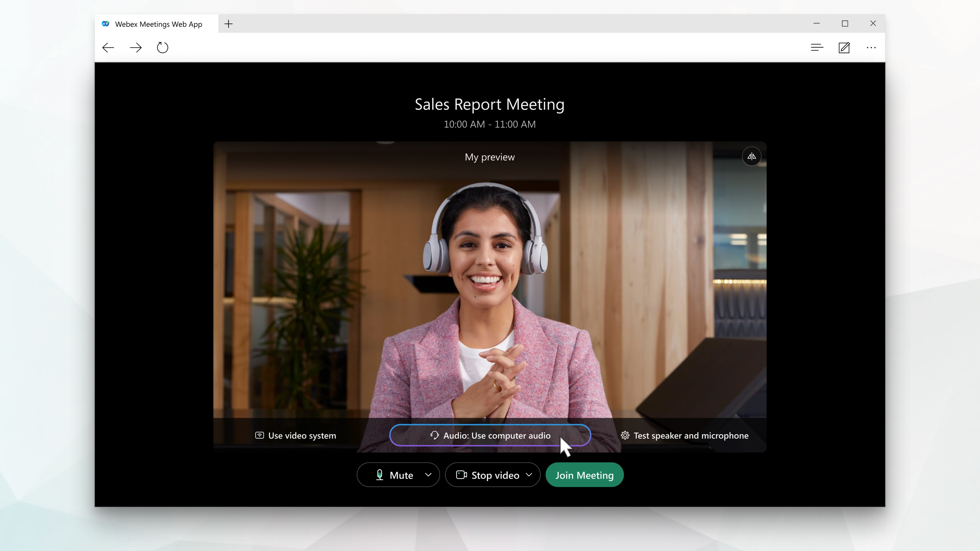Click the browser back navigation arrow
980x551 pixels.
(108, 47)
